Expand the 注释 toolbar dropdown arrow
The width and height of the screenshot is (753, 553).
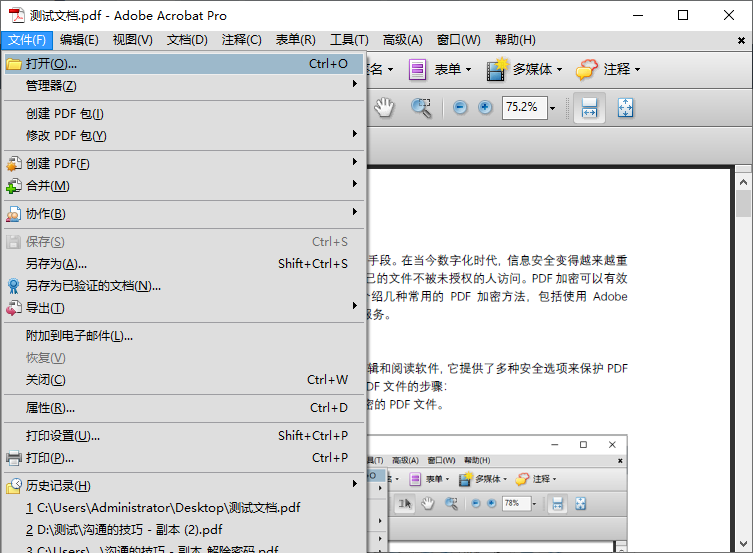[x=638, y=70]
